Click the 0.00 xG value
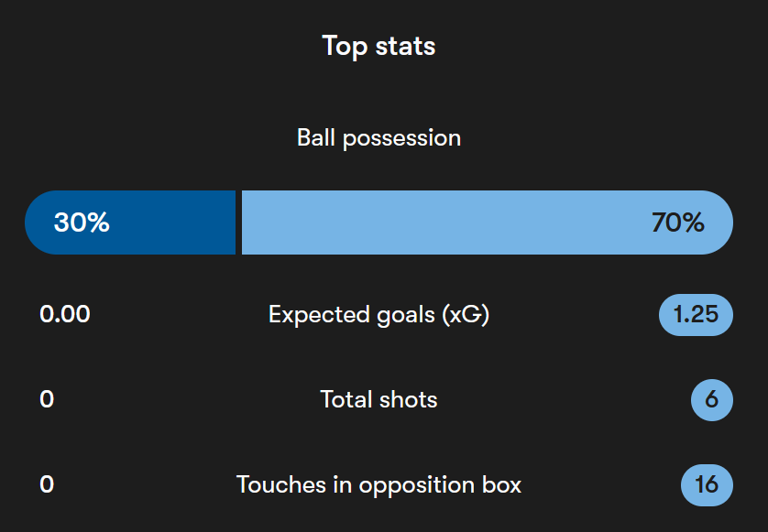The height and width of the screenshot is (532, 768). coord(65,314)
